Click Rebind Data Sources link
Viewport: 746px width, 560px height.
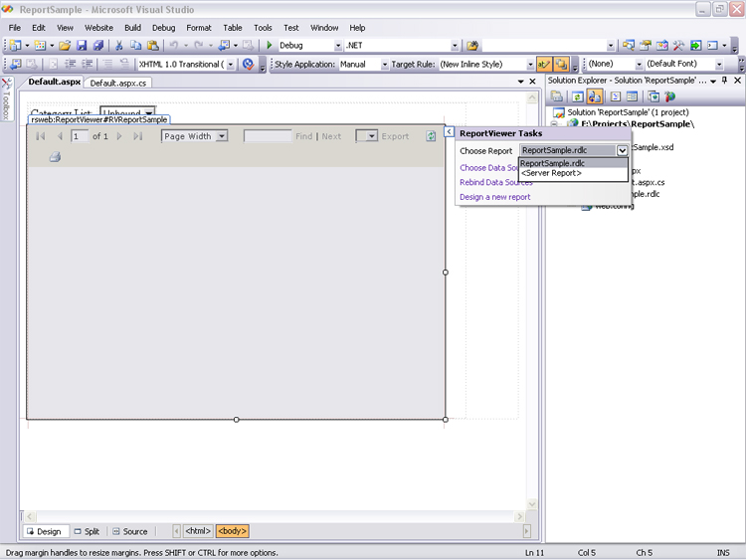point(495,182)
